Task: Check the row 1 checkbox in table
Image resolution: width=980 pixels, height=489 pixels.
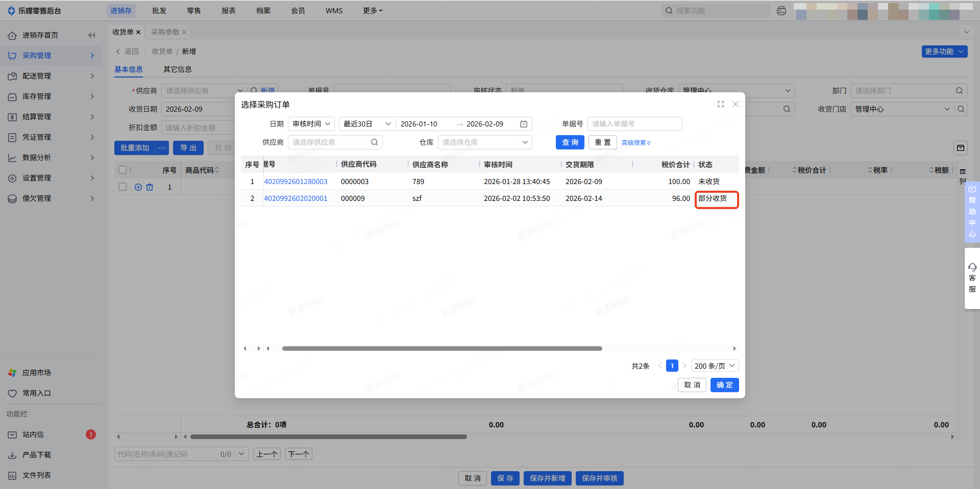Action: tap(122, 187)
